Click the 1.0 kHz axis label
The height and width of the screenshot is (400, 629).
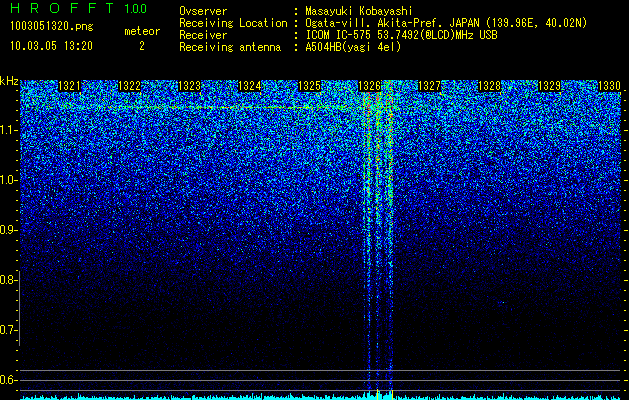pyautogui.click(x=7, y=180)
